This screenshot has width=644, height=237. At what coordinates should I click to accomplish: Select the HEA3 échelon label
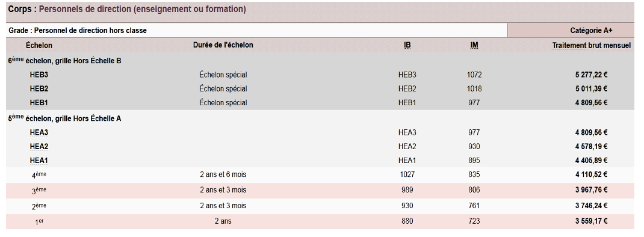tap(39, 133)
